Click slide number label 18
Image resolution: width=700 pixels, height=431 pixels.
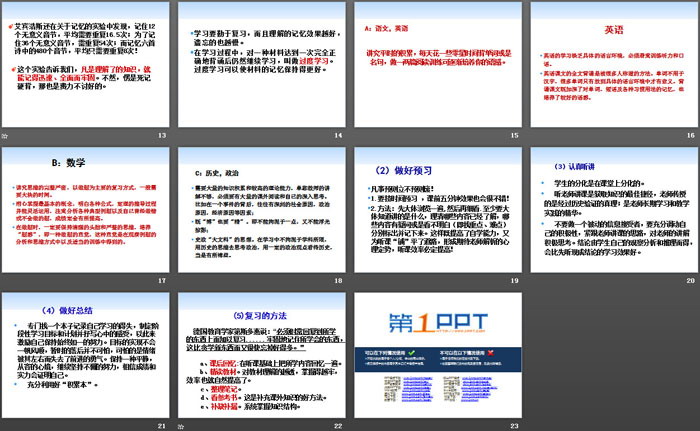point(338,280)
